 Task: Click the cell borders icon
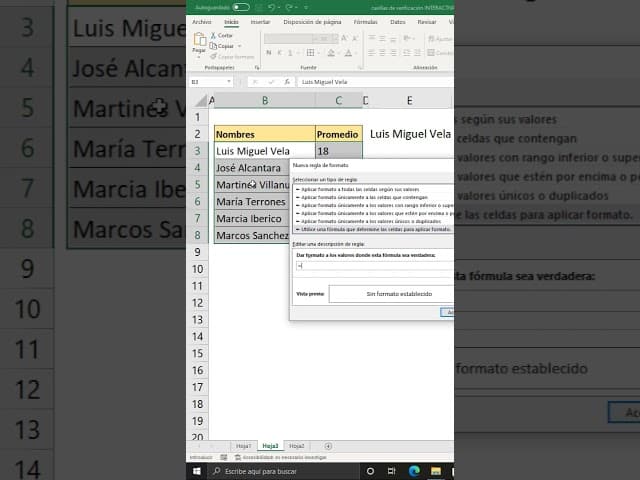pos(310,53)
